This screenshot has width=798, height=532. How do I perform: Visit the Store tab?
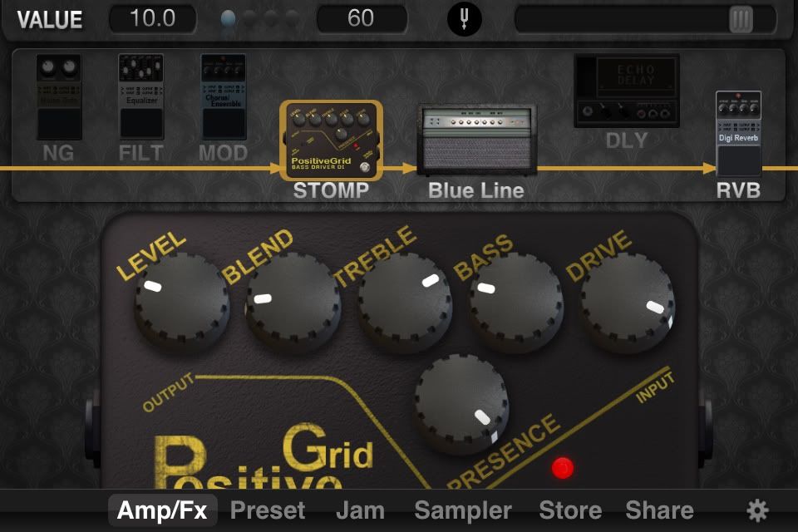(x=570, y=510)
